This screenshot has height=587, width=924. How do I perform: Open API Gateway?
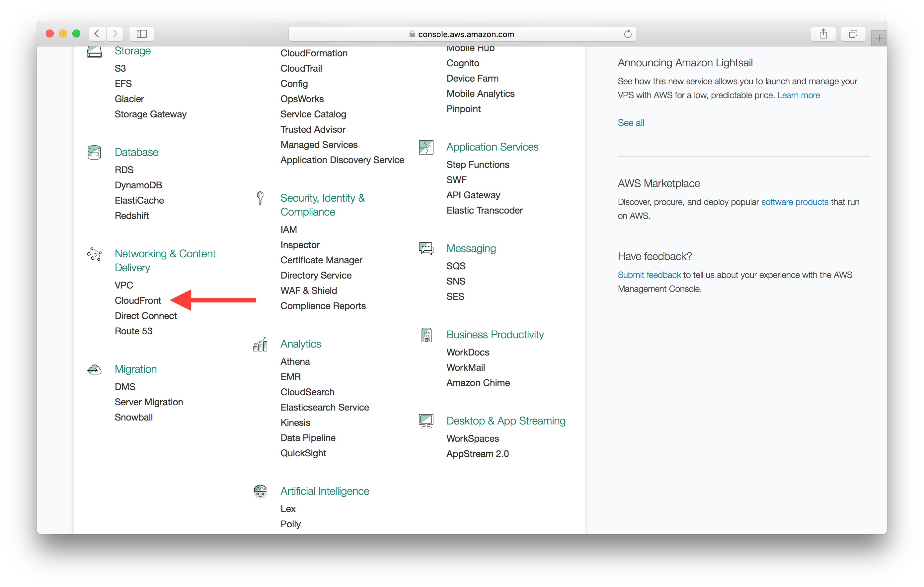tap(473, 195)
